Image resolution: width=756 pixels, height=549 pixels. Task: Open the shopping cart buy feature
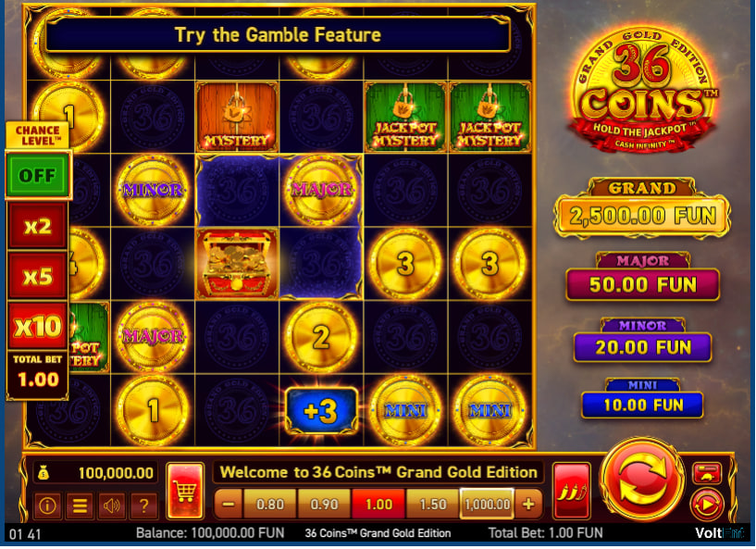tap(185, 491)
